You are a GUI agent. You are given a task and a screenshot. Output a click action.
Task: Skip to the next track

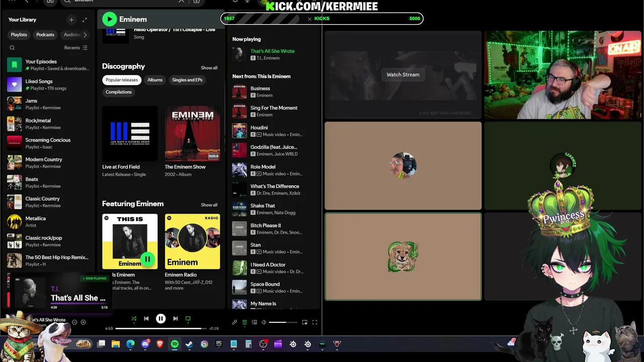click(176, 318)
